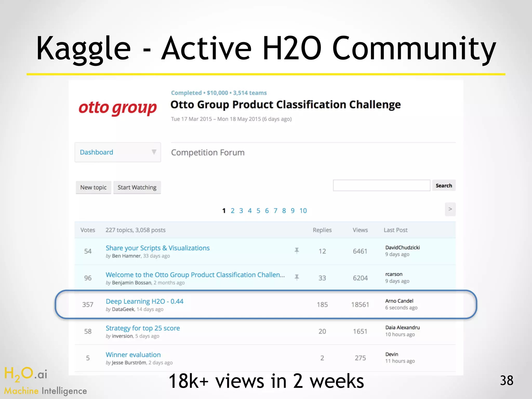Click 'Otto Group Product Classification Challenge' title

tap(285, 105)
